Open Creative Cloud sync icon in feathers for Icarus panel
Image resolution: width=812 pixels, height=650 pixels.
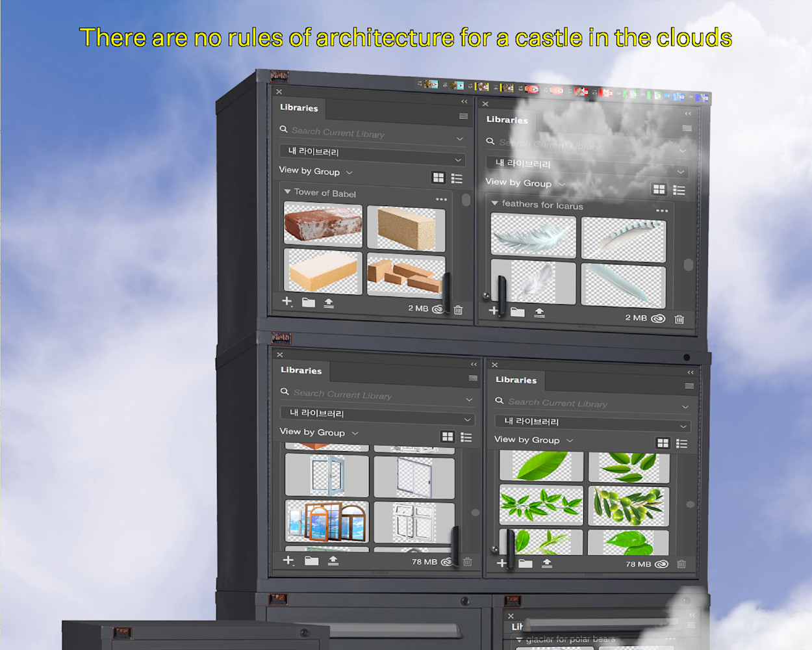tap(659, 318)
